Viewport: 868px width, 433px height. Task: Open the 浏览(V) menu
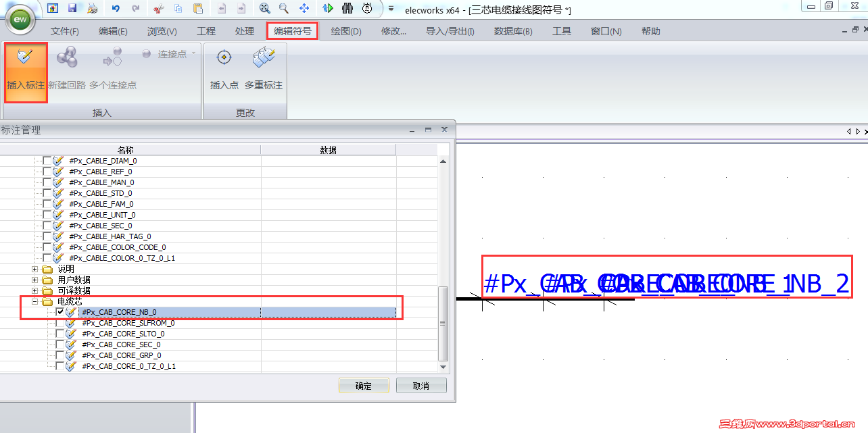(162, 31)
